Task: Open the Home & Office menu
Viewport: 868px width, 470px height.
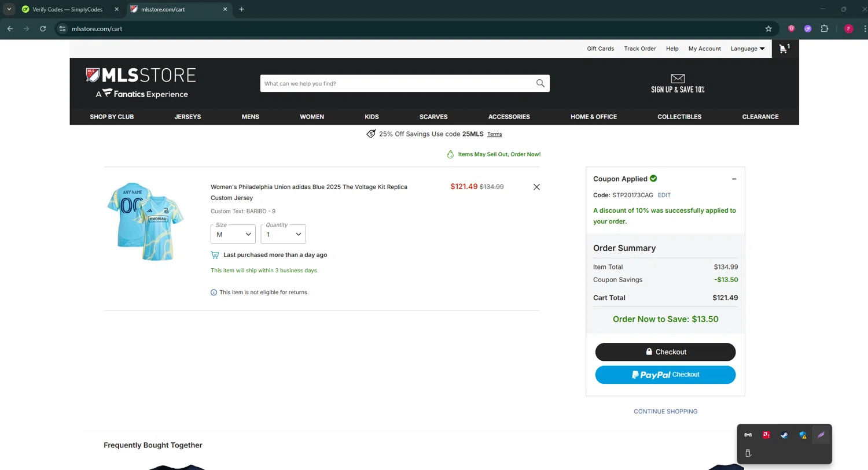Action: point(594,117)
